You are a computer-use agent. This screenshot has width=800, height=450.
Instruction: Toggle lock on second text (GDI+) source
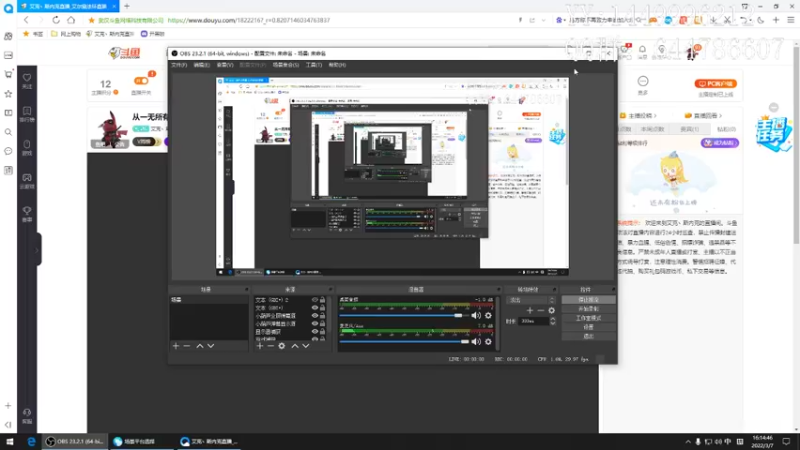coord(322,308)
